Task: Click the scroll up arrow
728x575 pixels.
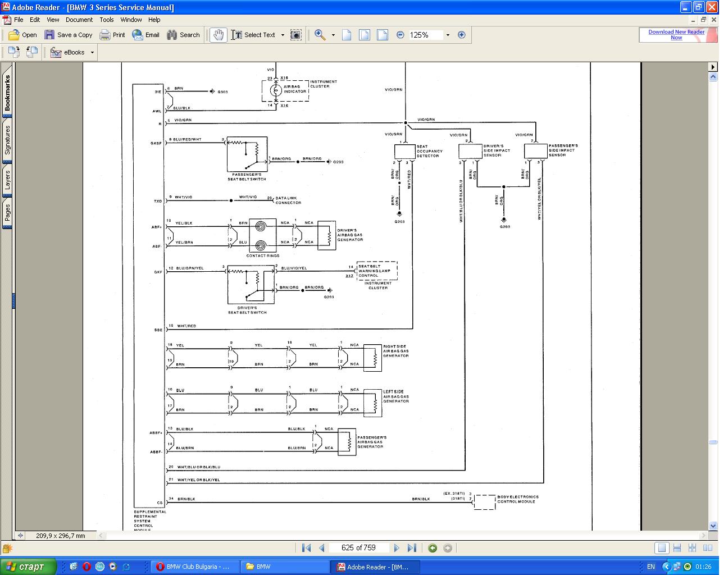Action: click(x=713, y=76)
